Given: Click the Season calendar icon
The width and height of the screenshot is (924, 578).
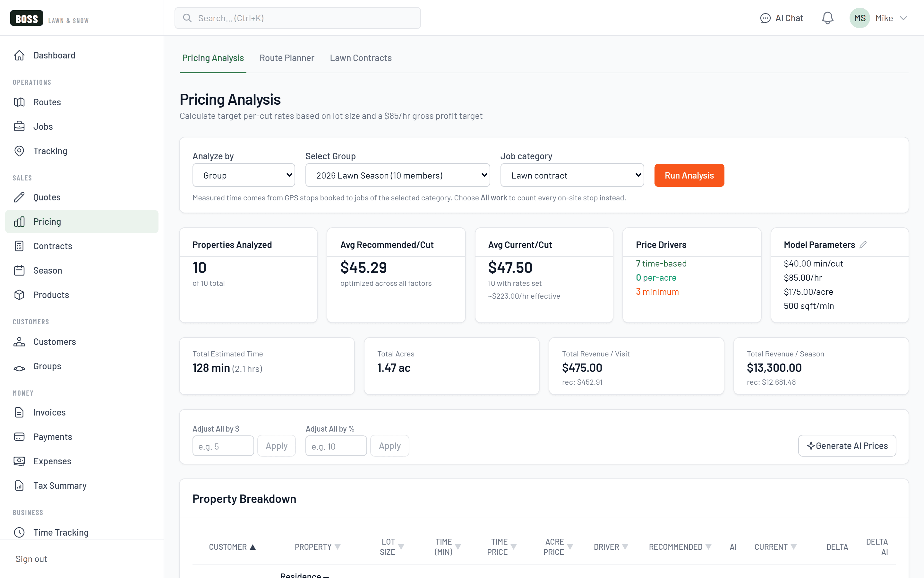Looking at the screenshot, I should click(19, 271).
